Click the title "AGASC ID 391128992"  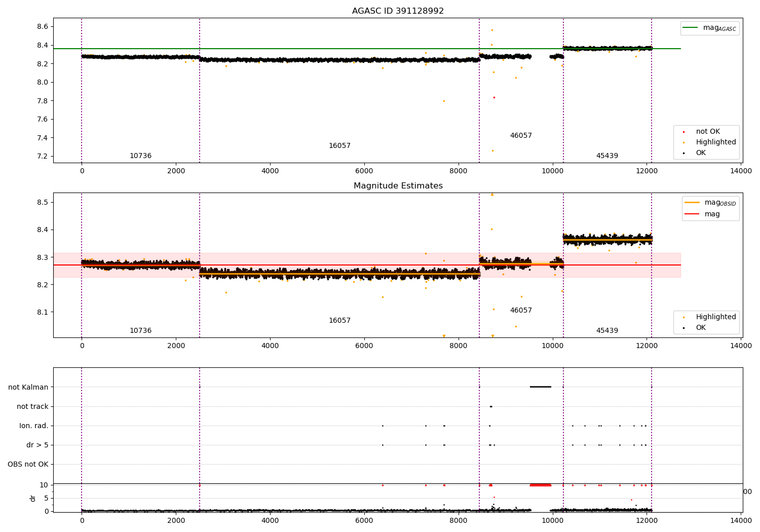pyautogui.click(x=398, y=11)
